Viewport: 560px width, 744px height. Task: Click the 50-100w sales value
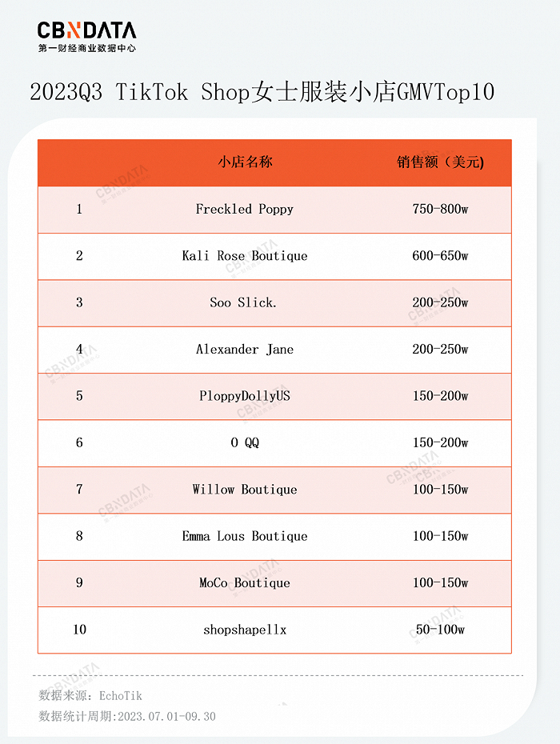pos(440,630)
